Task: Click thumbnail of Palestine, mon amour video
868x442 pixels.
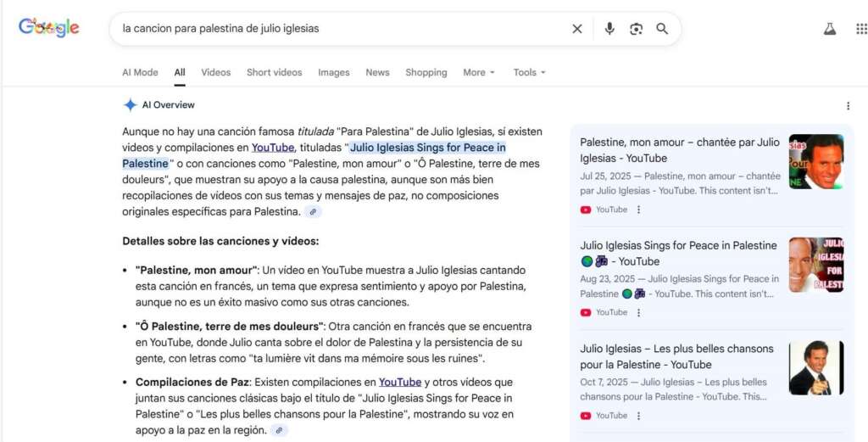Action: click(816, 162)
